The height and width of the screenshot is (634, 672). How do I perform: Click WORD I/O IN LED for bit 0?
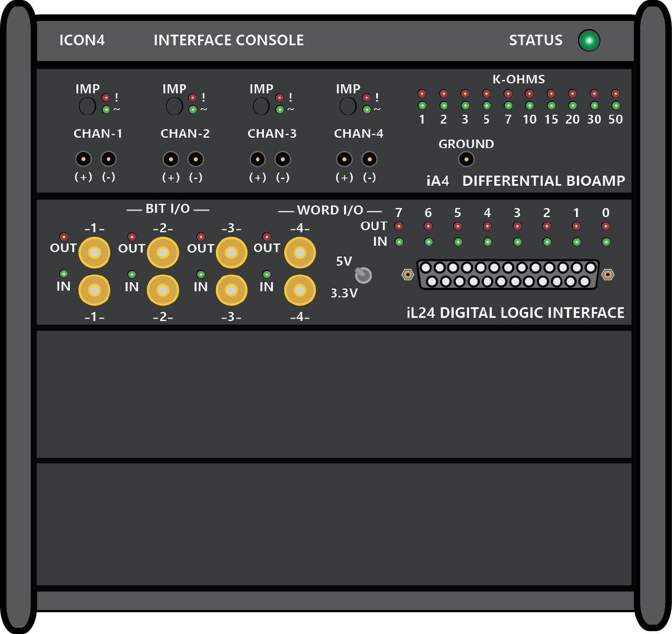[x=606, y=242]
